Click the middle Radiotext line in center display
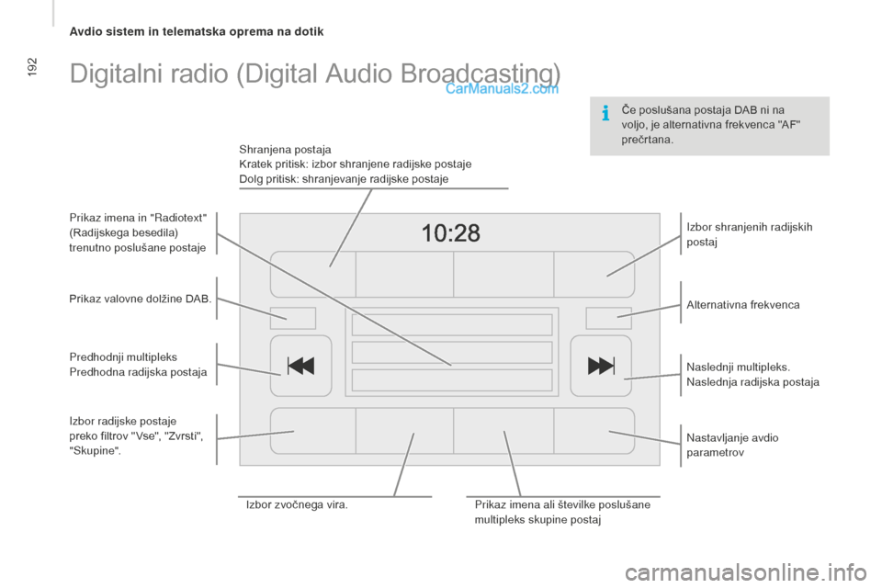Image resolution: width=882 pixels, height=588 pixels. pos(452,352)
